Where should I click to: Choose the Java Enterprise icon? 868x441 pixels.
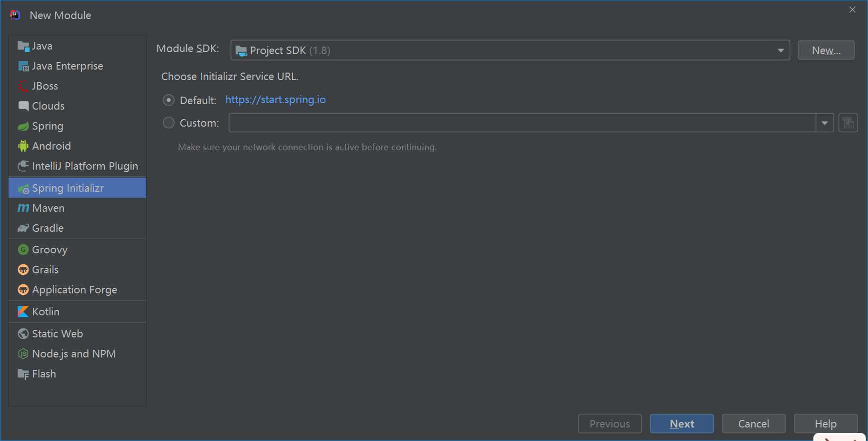point(23,66)
